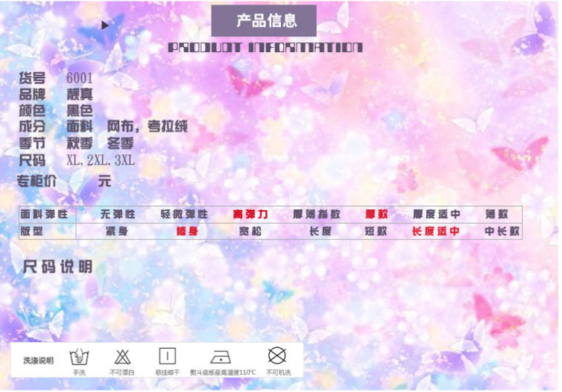562x392 pixels.
Task: Select the 中长款 length option
Action: [502, 231]
